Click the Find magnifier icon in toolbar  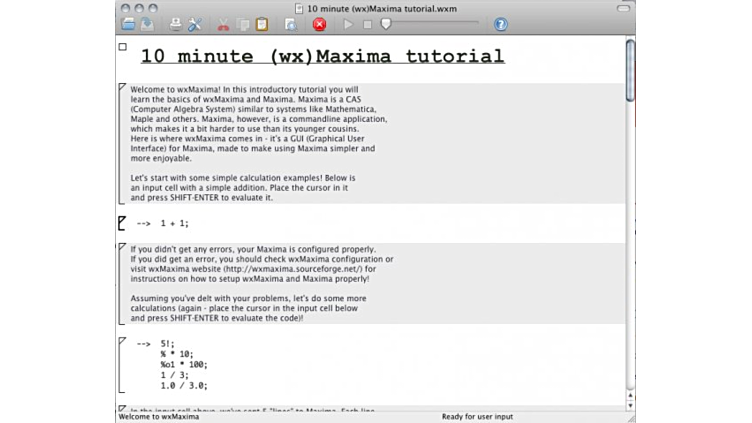(x=290, y=24)
